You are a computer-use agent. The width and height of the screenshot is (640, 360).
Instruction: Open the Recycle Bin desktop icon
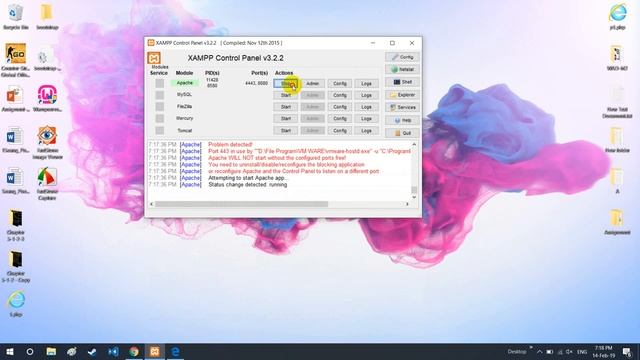(16, 17)
